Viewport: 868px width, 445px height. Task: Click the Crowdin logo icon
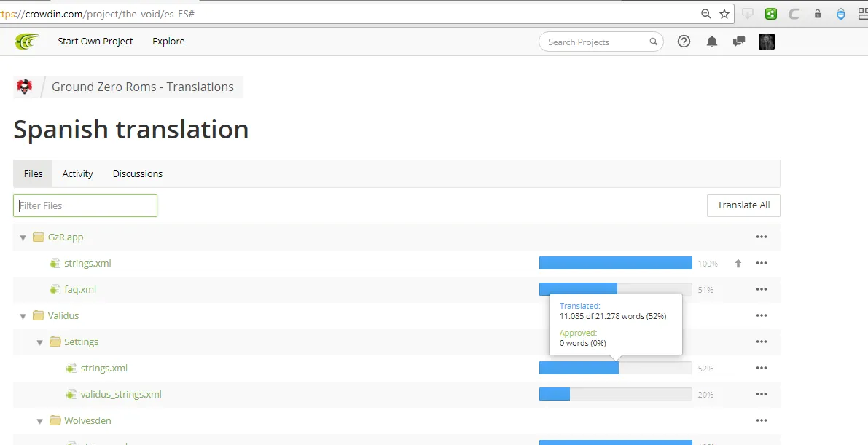27,42
